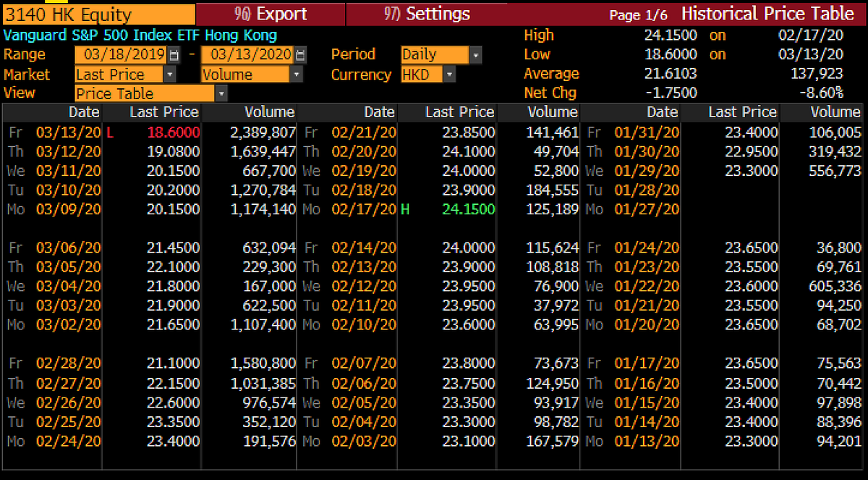This screenshot has width=868, height=480.
Task: Select the 01/31/20 date cell
Action: pyautogui.click(x=647, y=132)
